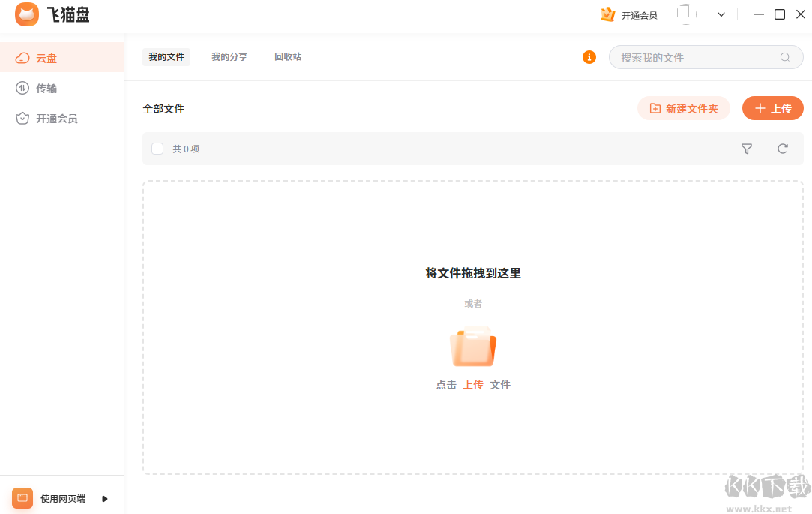Click the search magnifier icon

click(784, 57)
